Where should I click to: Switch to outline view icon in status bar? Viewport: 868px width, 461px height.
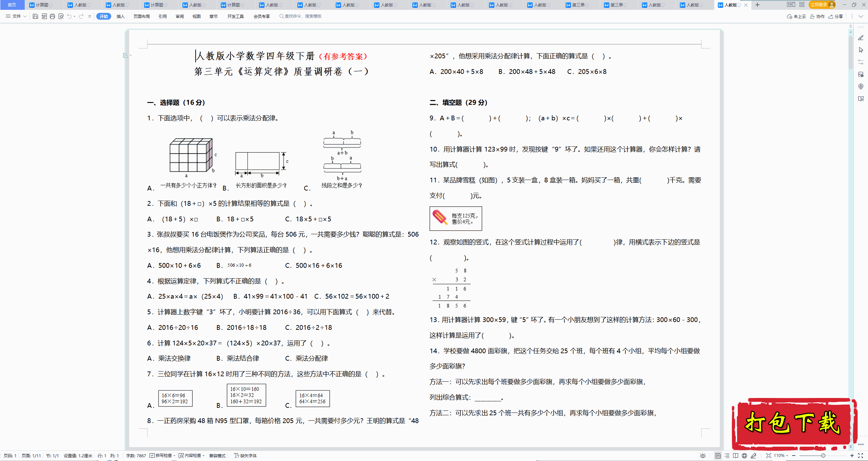point(727,456)
